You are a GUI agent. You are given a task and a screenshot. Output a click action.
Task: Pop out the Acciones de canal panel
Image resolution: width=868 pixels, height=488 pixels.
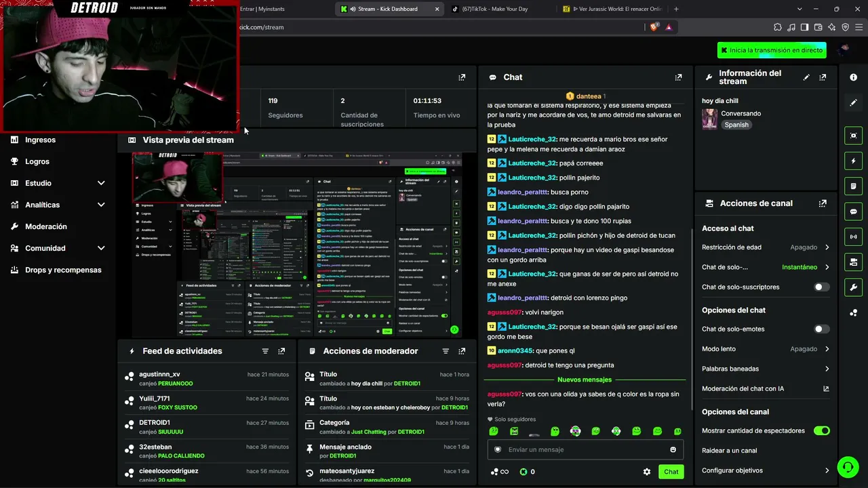point(823,203)
